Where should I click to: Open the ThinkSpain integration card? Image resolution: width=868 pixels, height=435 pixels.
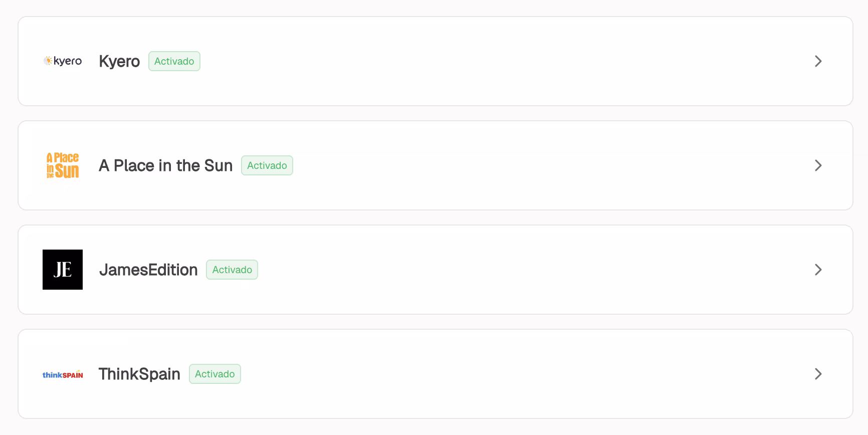pyautogui.click(x=436, y=374)
